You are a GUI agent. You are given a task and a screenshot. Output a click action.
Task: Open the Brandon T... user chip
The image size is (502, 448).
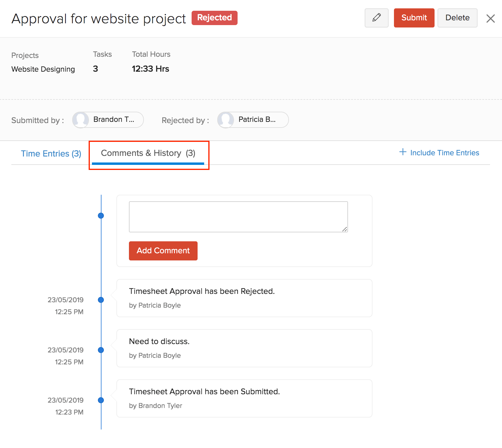(114, 120)
